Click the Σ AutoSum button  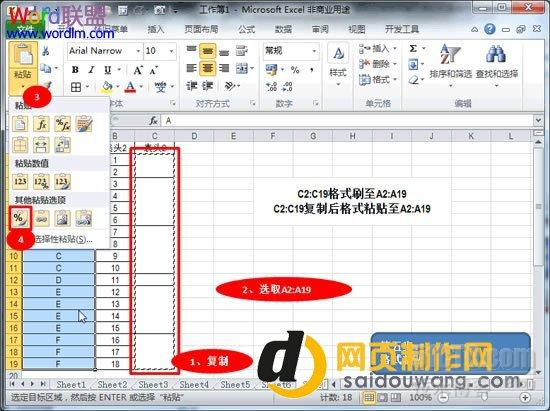coord(413,48)
